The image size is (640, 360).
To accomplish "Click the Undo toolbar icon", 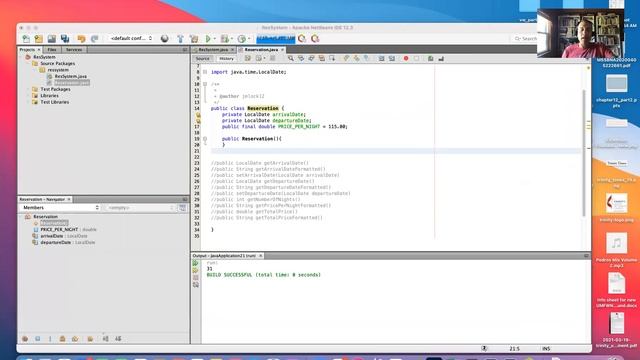I will point(81,39).
